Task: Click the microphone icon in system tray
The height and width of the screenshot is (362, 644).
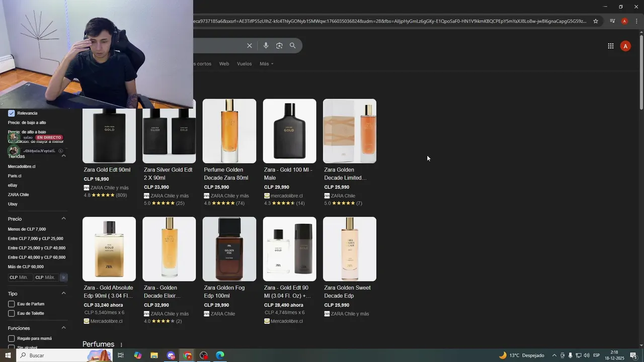Action: tap(571, 355)
